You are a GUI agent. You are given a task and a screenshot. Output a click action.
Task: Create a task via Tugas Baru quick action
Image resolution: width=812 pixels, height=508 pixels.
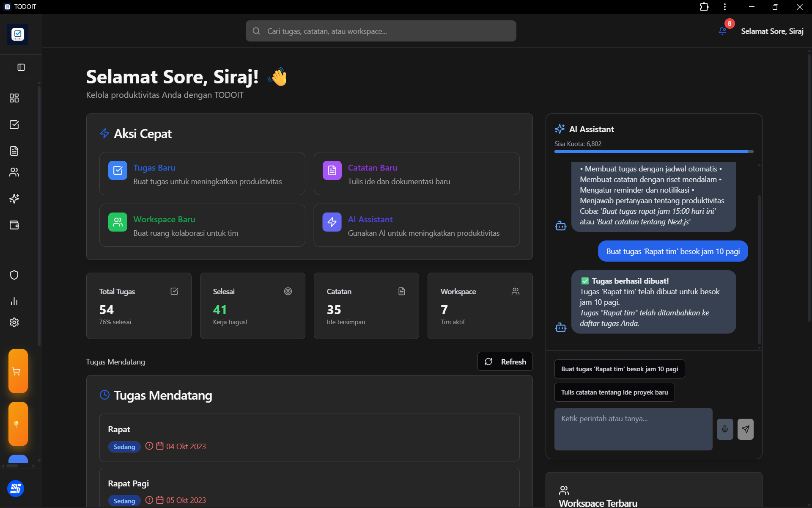click(x=202, y=174)
